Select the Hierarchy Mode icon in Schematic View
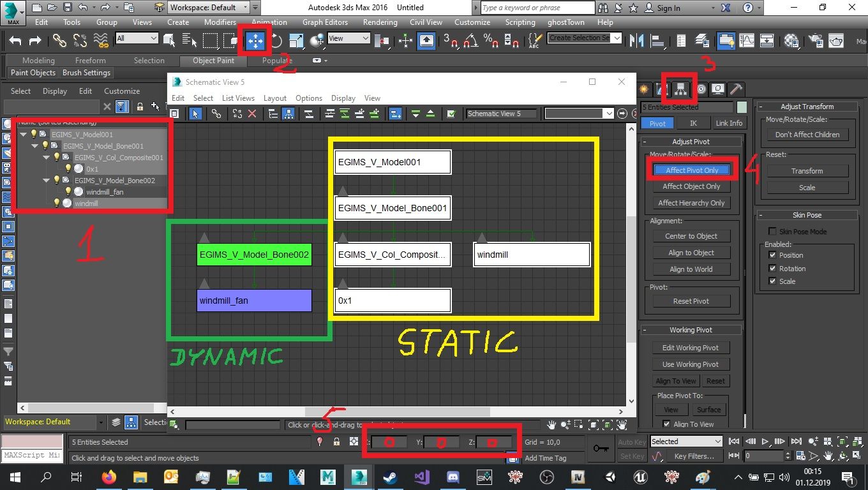Image resolution: width=868 pixels, height=490 pixels. coord(288,114)
